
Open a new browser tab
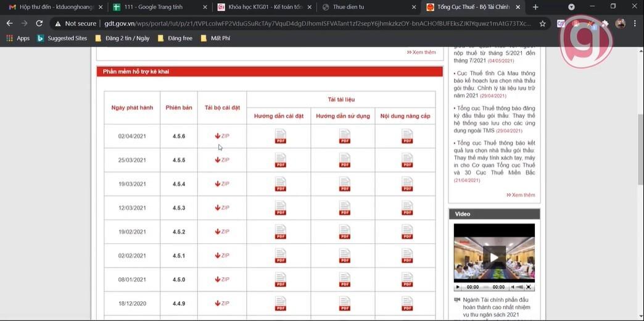[x=535, y=7]
